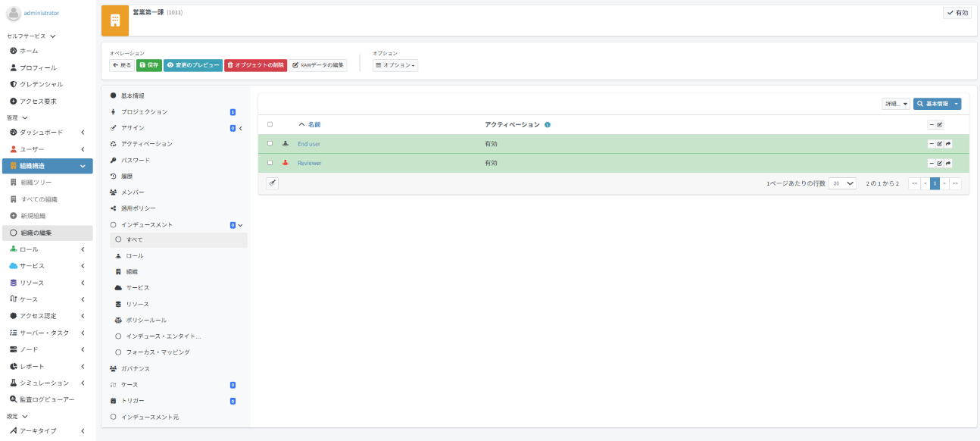
Task: Tick the checkbox for End user row
Action: click(x=270, y=143)
